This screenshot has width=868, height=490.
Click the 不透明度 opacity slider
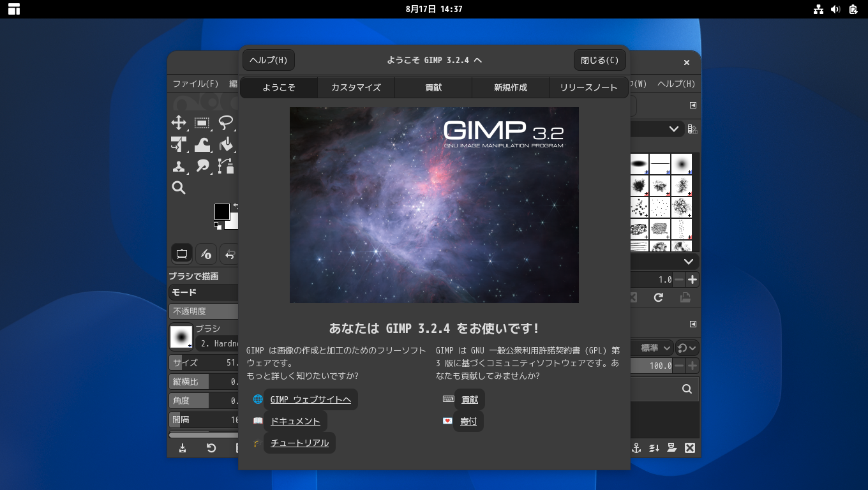203,311
